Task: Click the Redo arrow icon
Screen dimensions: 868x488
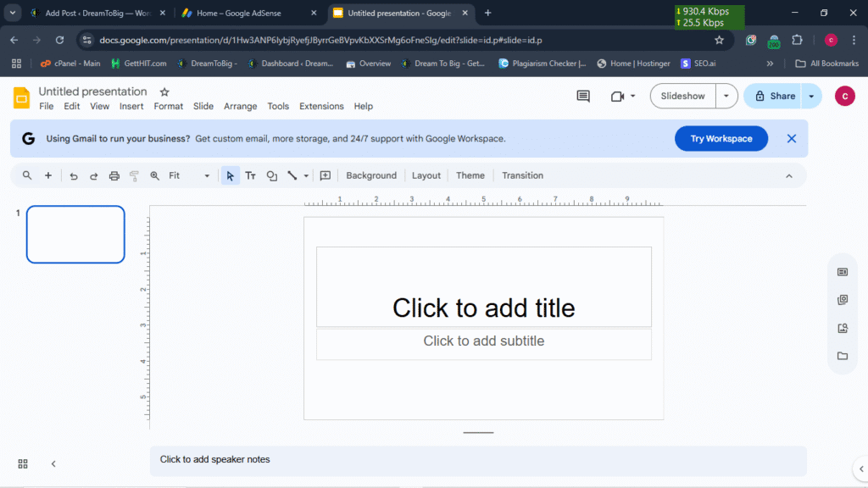Action: pyautogui.click(x=94, y=175)
